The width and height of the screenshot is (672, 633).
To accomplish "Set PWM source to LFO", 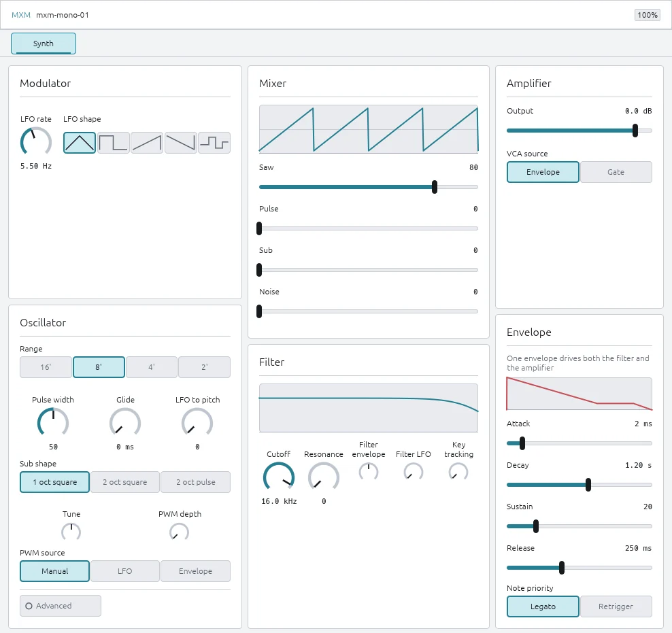I will [124, 571].
